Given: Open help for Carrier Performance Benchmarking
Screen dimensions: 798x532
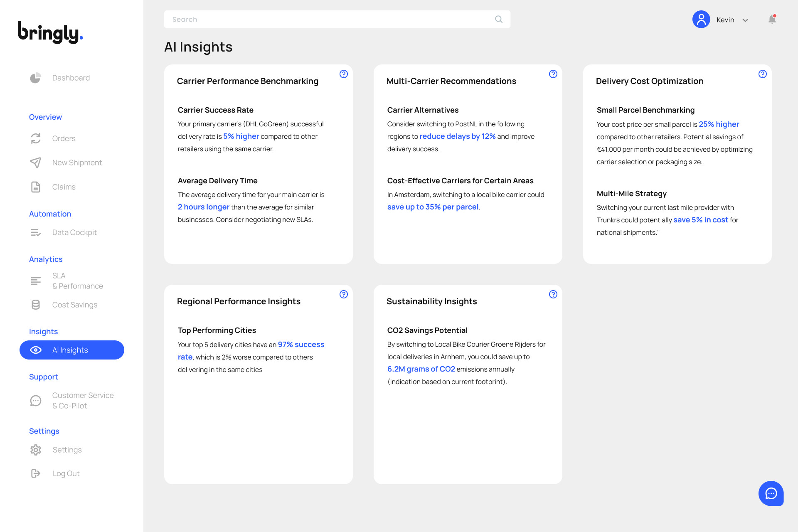Looking at the screenshot, I should (x=343, y=74).
